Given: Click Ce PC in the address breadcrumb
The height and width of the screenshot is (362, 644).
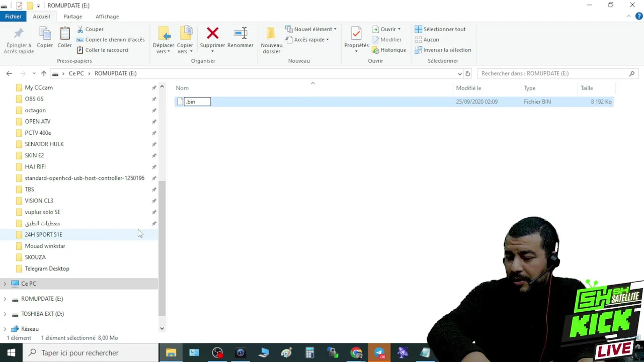Looking at the screenshot, I should 76,73.
